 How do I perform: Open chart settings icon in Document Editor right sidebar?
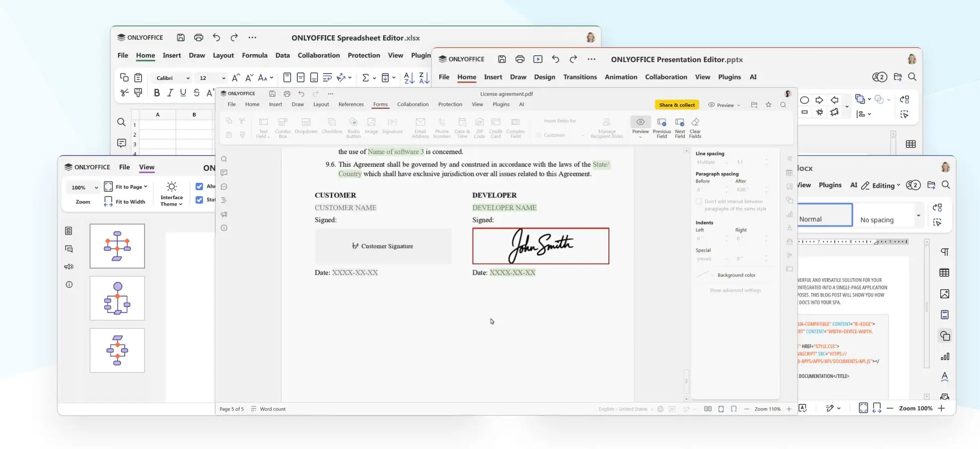click(945, 357)
